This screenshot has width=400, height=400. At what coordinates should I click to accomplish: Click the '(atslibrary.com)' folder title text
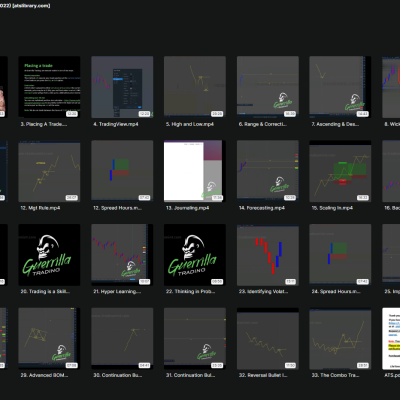31,6
